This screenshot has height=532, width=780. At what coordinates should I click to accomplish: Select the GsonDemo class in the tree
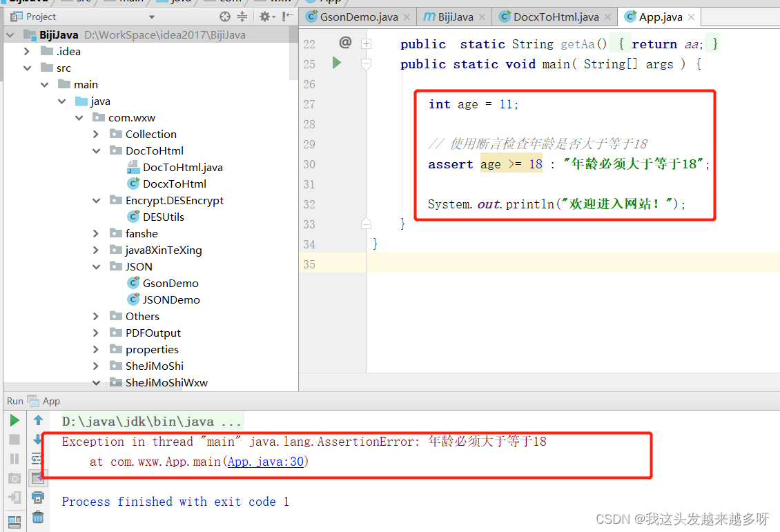point(170,284)
